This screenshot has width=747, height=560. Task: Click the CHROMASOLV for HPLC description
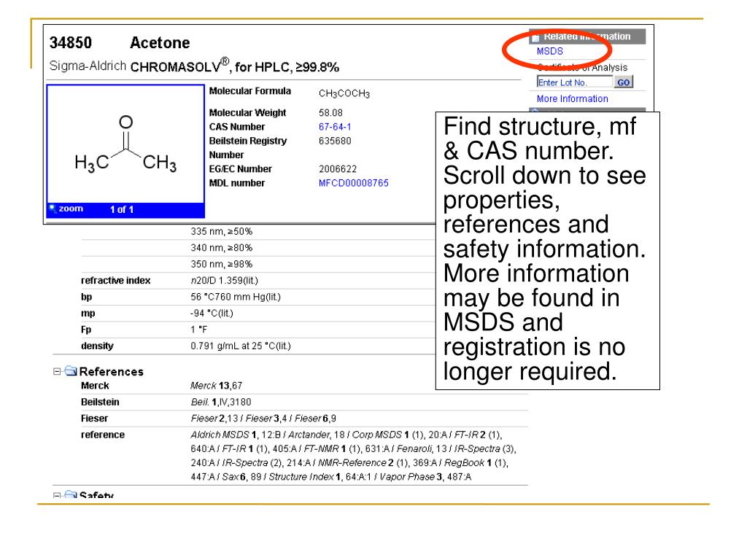(234, 66)
